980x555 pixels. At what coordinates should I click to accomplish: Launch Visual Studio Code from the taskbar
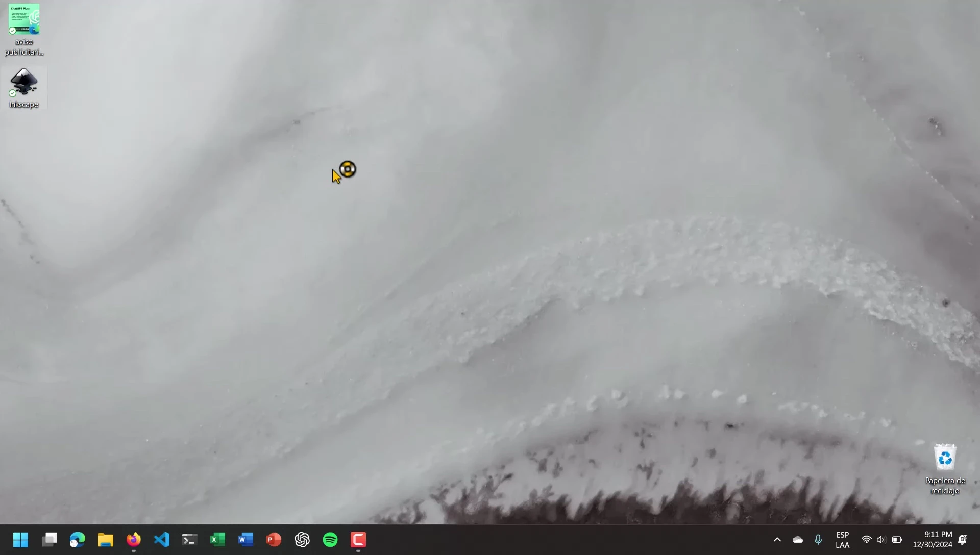[162, 540]
